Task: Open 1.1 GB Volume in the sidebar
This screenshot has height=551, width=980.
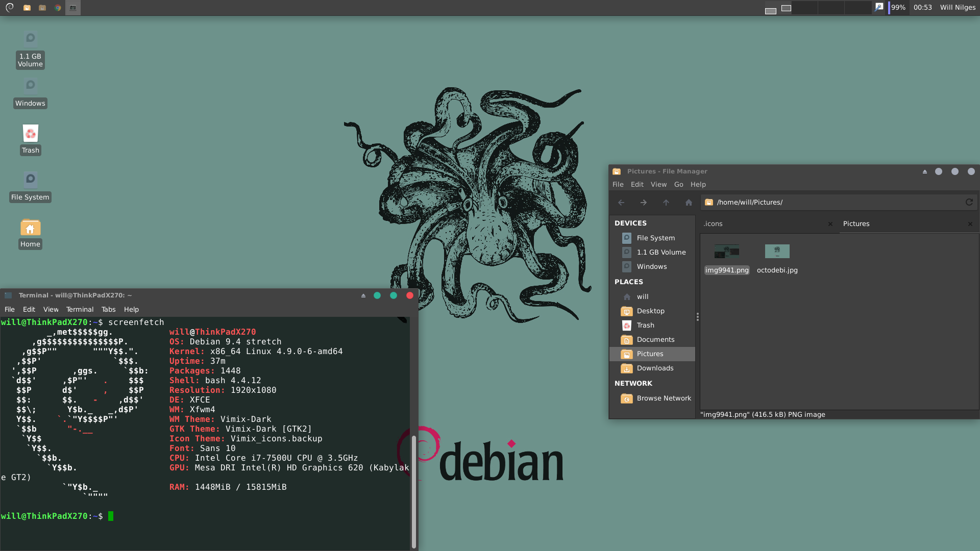Action: 652,253
